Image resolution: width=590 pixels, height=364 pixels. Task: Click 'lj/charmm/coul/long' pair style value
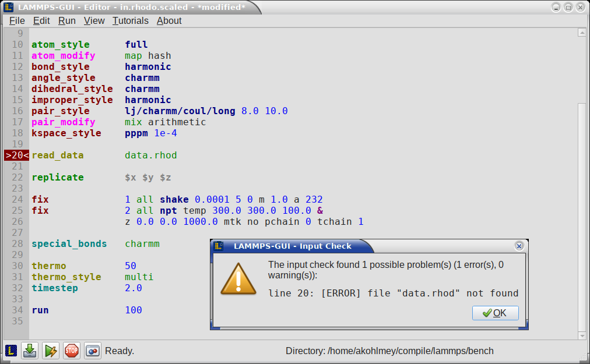coord(180,111)
